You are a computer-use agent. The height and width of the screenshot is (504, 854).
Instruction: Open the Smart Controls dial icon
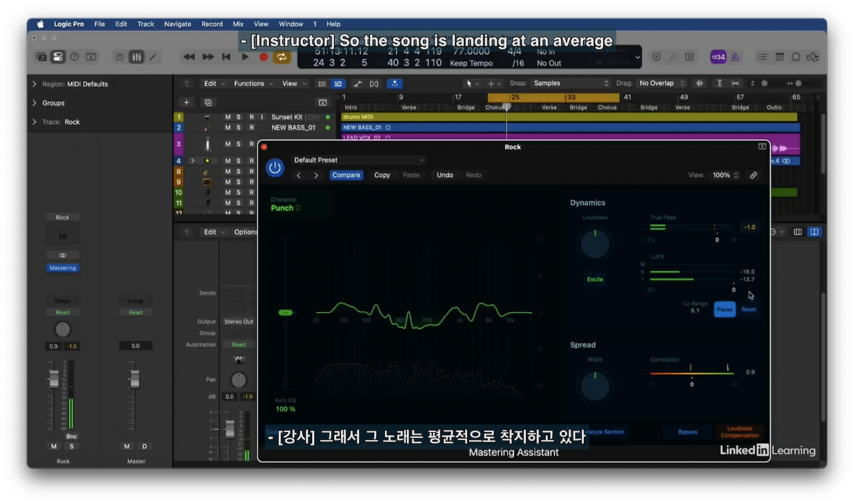pyautogui.click(x=119, y=57)
